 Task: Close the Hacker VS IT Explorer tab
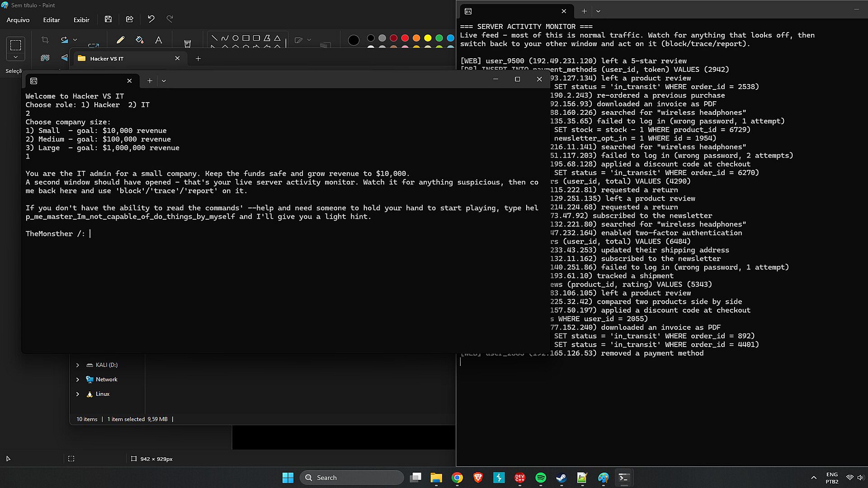coord(177,58)
